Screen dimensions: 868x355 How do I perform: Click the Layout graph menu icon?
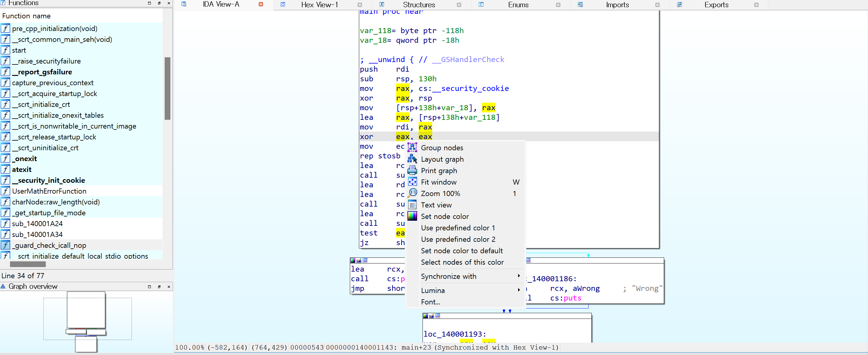coord(412,159)
